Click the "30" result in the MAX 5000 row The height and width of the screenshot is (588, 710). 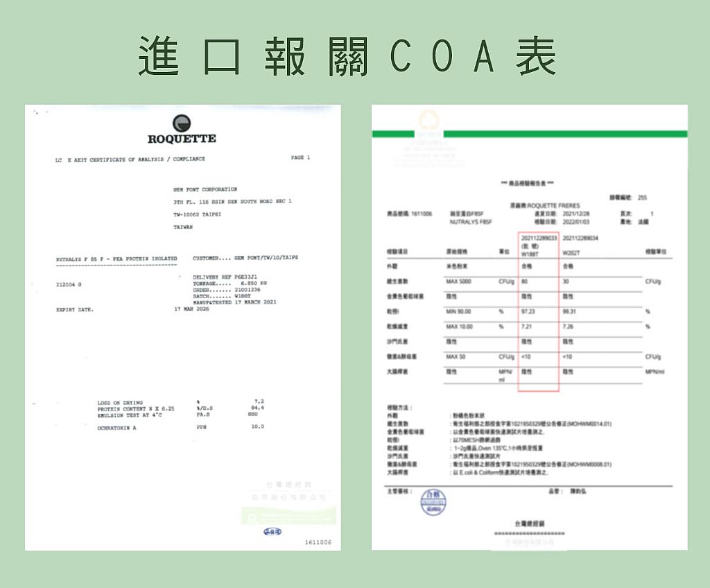pos(566,282)
